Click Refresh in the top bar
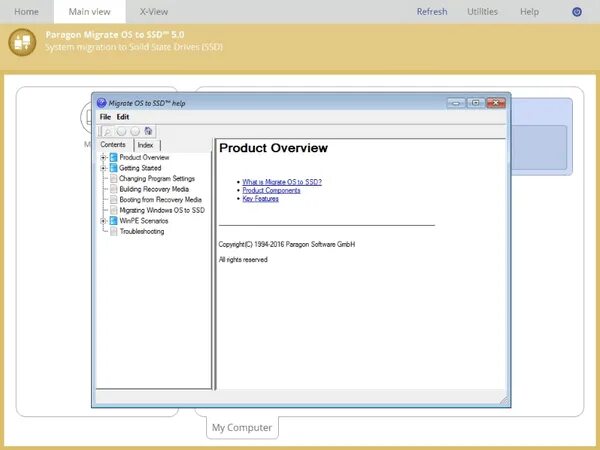The height and width of the screenshot is (450, 600). point(432,12)
